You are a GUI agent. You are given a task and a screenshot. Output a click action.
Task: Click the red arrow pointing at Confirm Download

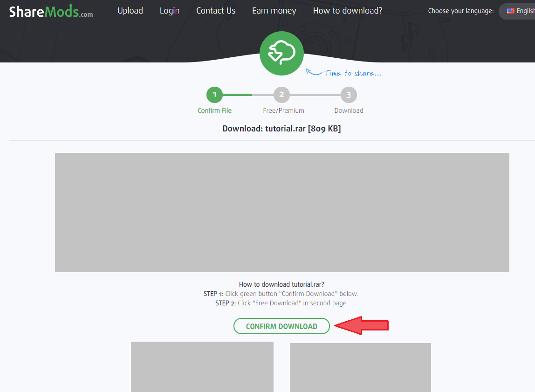[363, 325]
